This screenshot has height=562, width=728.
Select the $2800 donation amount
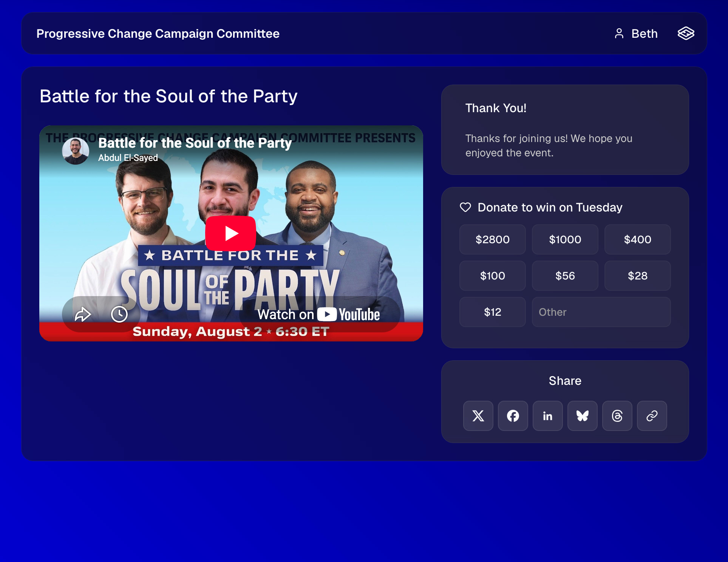[492, 239]
